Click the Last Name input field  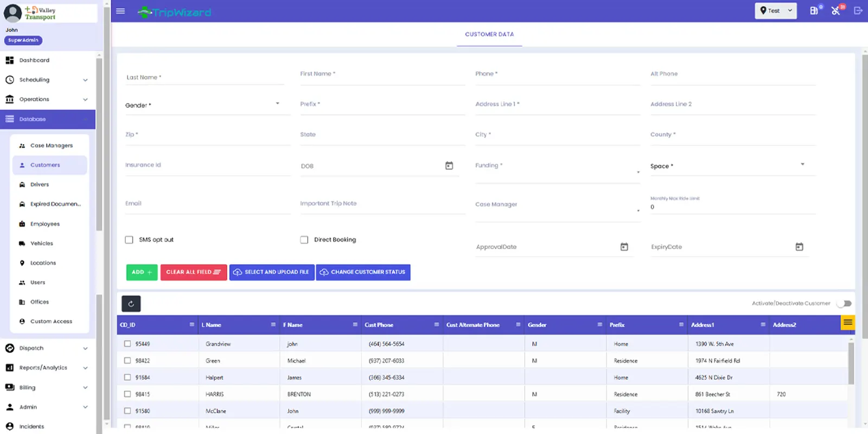pos(205,78)
